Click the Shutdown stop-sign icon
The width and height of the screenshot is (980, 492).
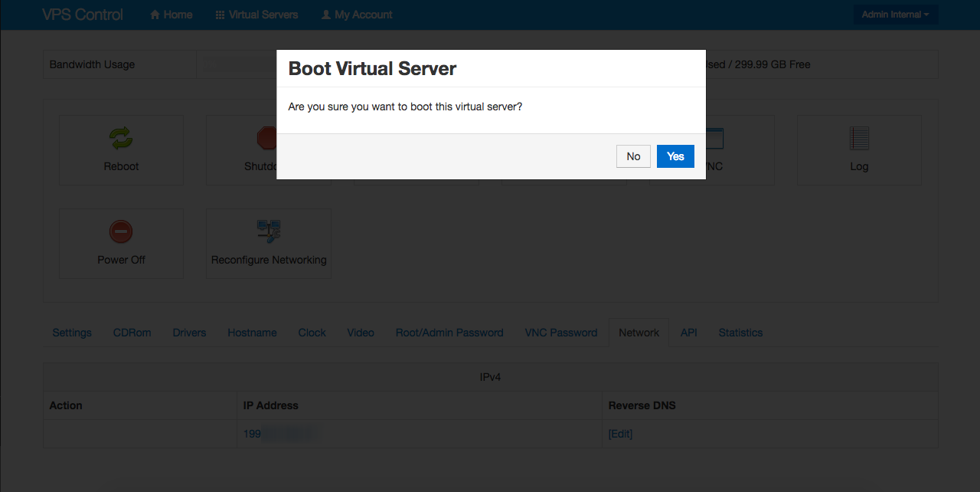pyautogui.click(x=266, y=139)
